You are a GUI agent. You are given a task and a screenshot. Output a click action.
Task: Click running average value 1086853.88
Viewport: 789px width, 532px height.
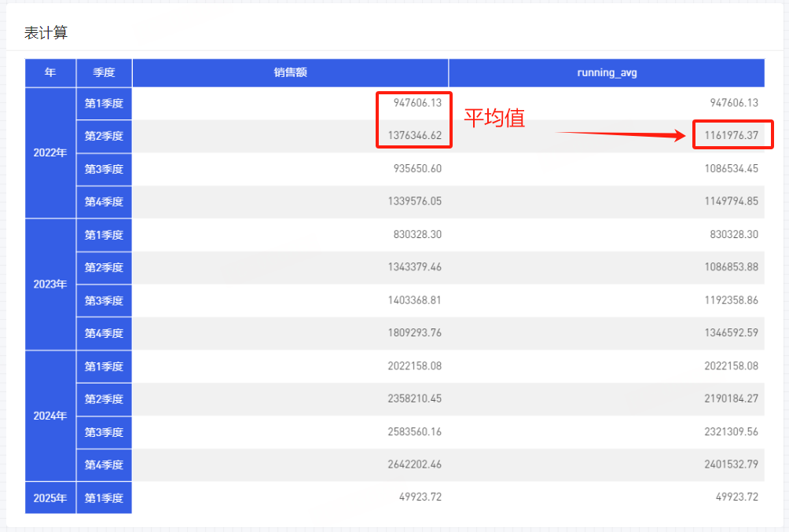(x=731, y=267)
